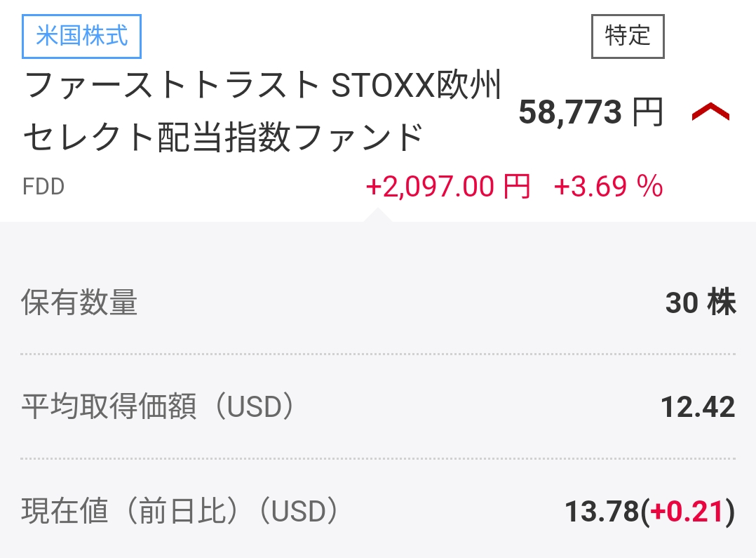Tap the 58,773 円 valuation amount
The height and width of the screenshot is (558, 756).
coord(590,112)
